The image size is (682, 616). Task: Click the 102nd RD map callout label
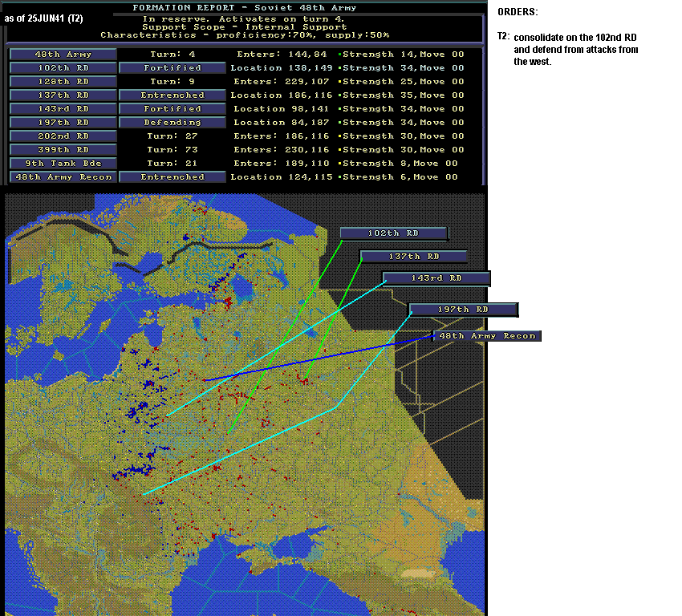(394, 233)
